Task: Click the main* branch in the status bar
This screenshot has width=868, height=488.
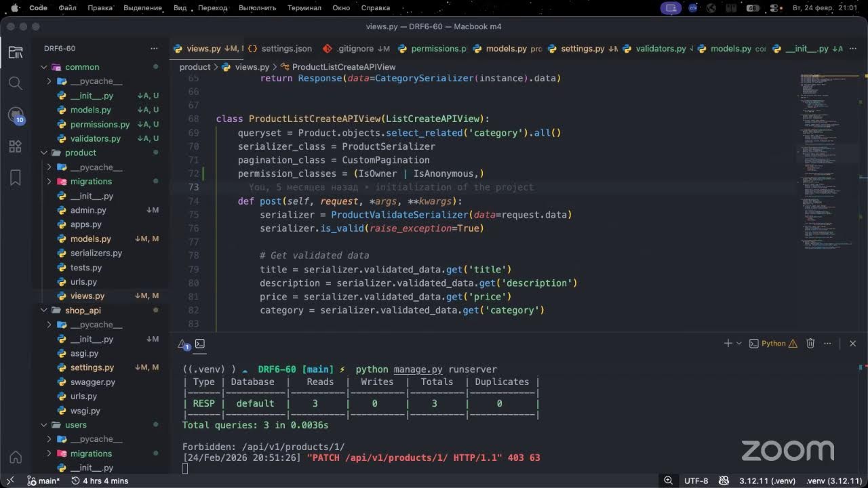Action: (x=43, y=481)
